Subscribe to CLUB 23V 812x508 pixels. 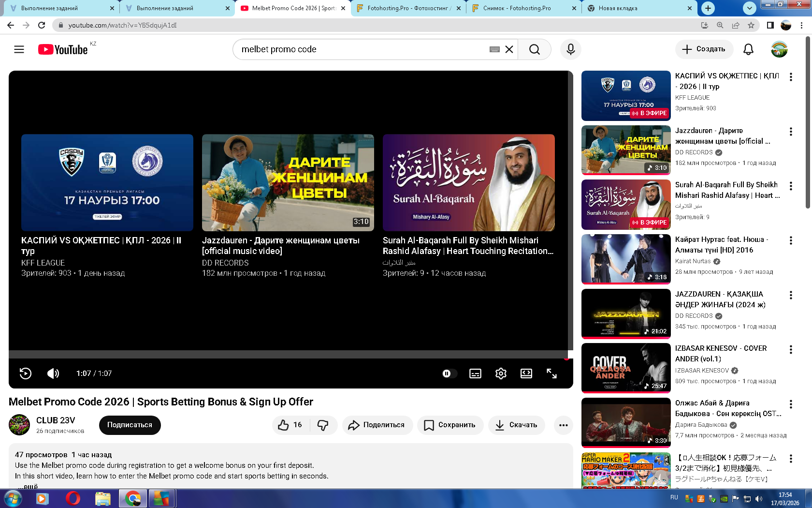point(130,425)
